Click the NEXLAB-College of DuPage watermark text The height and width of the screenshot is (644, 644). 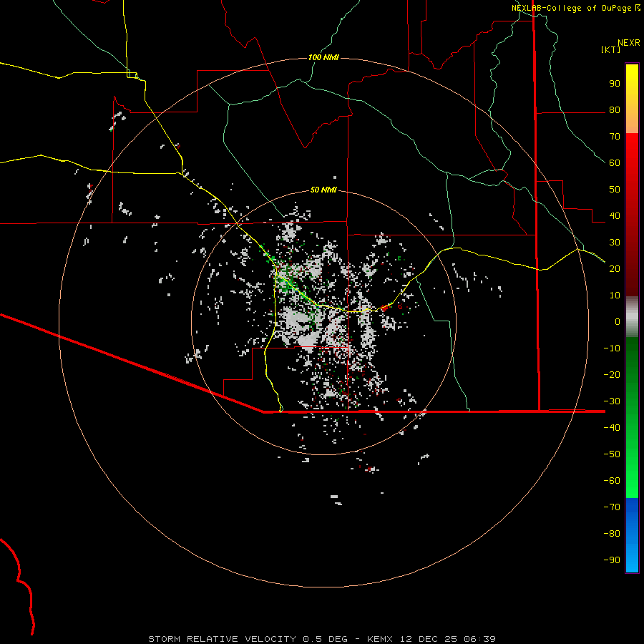coord(571,8)
